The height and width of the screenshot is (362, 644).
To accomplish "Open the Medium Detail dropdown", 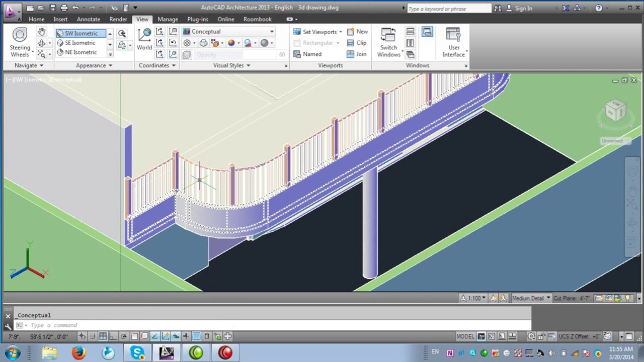I will click(x=531, y=298).
